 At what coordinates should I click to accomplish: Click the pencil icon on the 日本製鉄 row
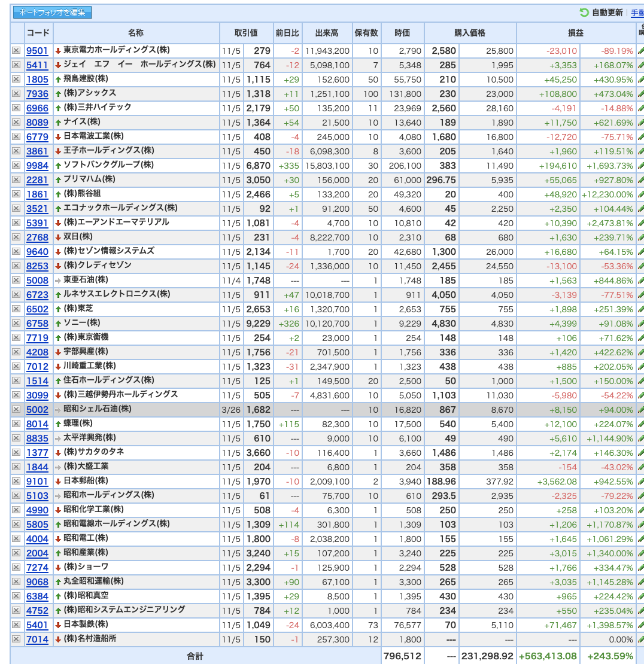click(640, 625)
